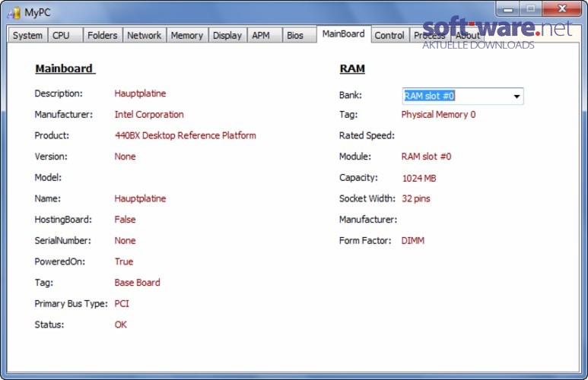This screenshot has height=380, width=588.
Task: Switch to the Control tab
Action: point(389,35)
